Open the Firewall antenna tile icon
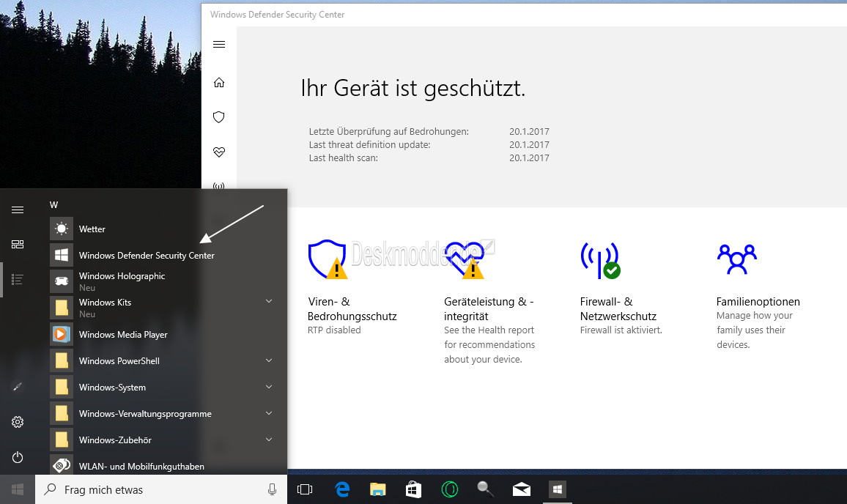 [600, 260]
